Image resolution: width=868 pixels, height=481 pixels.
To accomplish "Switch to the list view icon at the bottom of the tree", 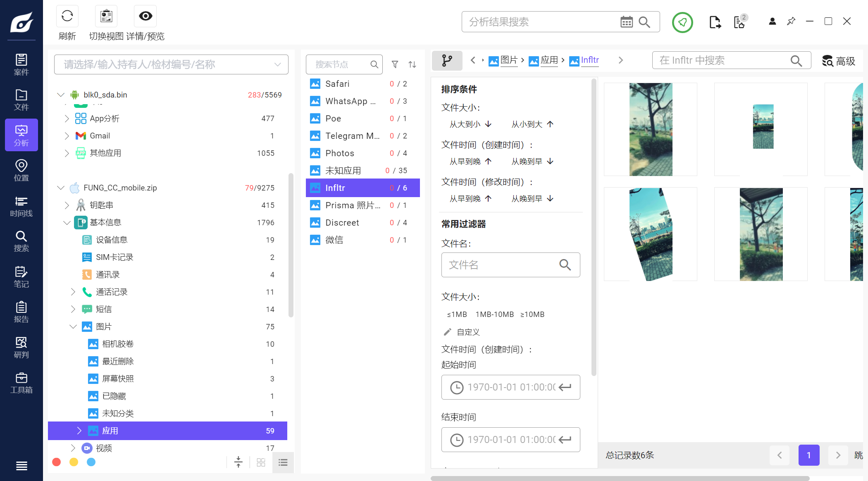I will [x=283, y=462].
